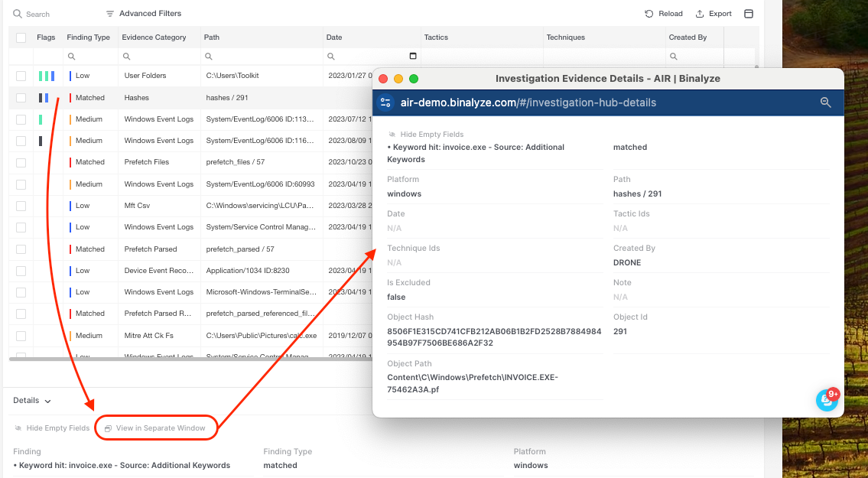Click the Reload icon above the table
Screen dimensions: 868x478
click(649, 14)
